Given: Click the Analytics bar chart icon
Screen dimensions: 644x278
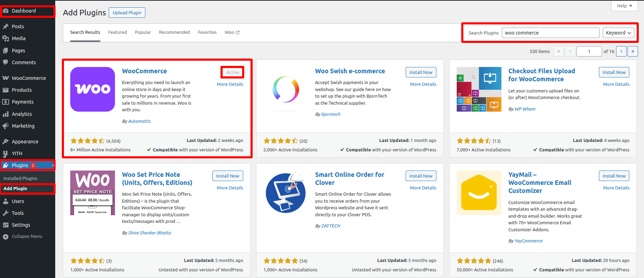Looking at the screenshot, I should [x=6, y=114].
